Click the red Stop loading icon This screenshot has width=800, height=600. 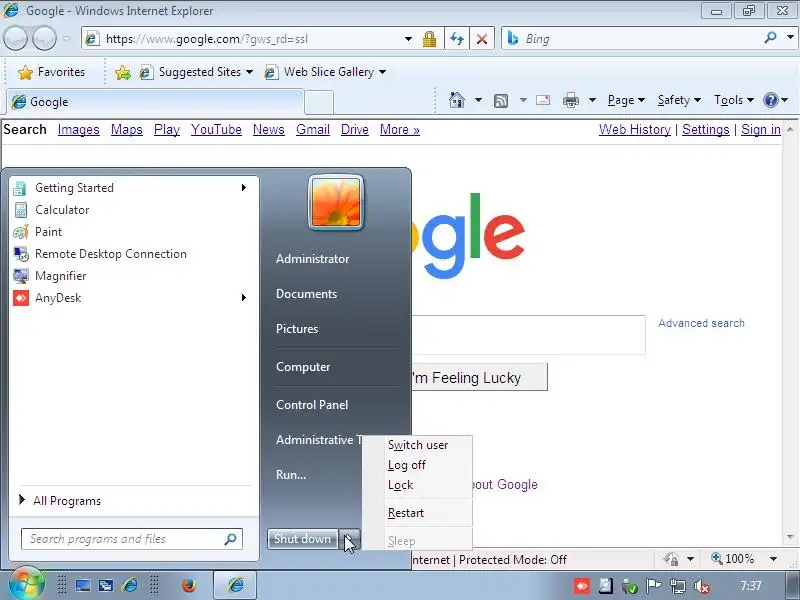pos(481,39)
